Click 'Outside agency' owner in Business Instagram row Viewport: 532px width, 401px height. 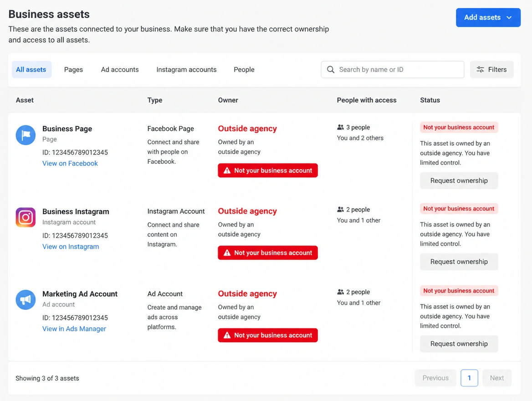pos(247,211)
